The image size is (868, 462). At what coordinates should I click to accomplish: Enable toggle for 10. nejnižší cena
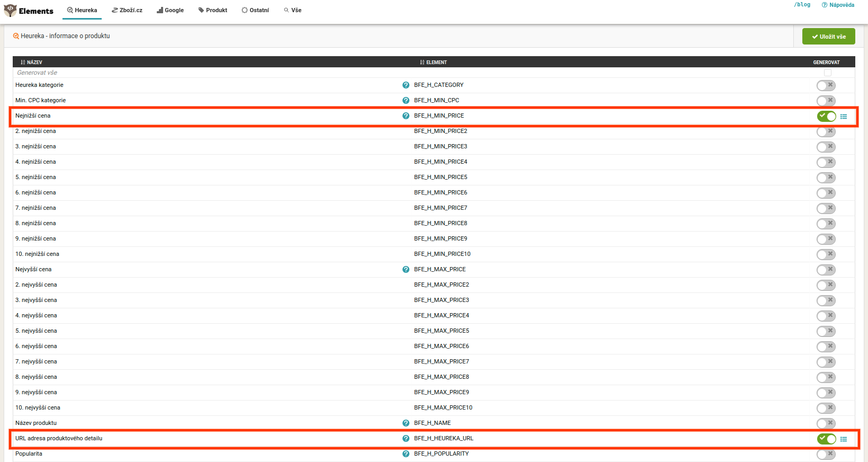[826, 254]
